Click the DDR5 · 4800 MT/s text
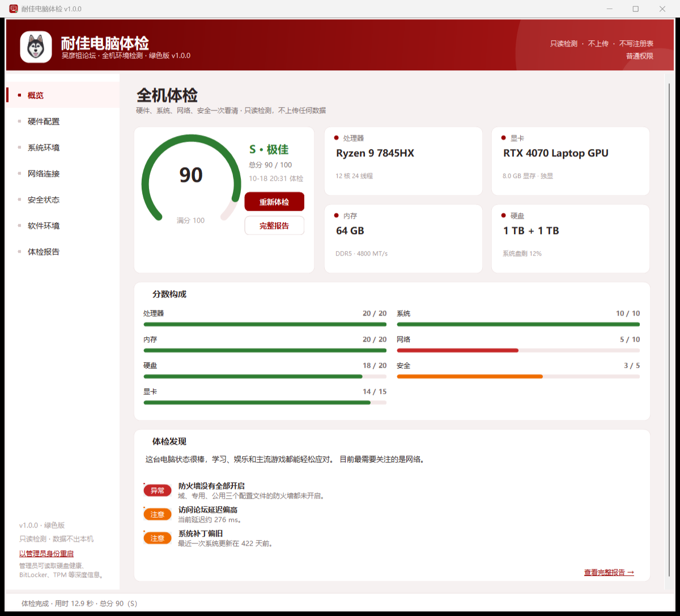The height and width of the screenshot is (616, 680). (x=362, y=253)
